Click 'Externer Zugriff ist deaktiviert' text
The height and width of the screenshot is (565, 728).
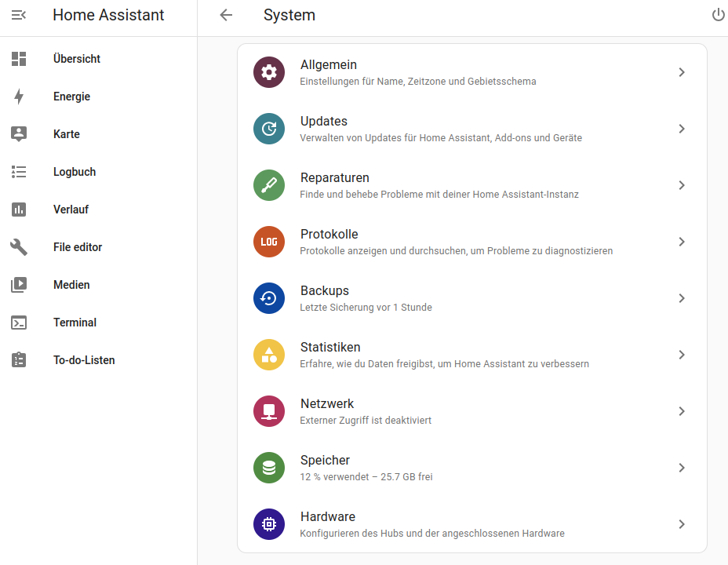point(366,421)
